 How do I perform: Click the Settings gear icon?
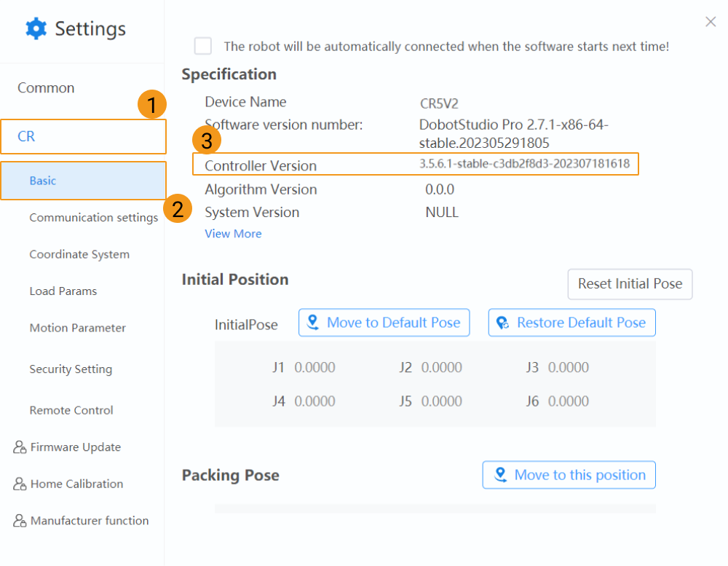(x=36, y=29)
